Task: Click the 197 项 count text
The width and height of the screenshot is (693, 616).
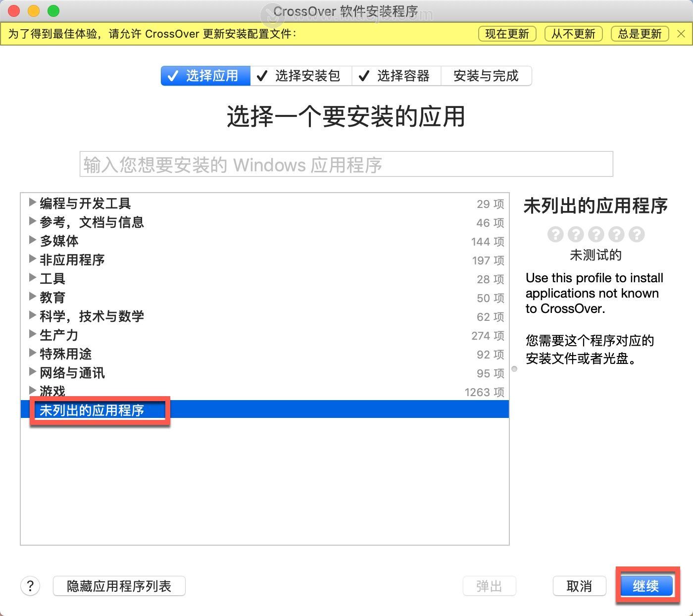Action: click(x=488, y=260)
